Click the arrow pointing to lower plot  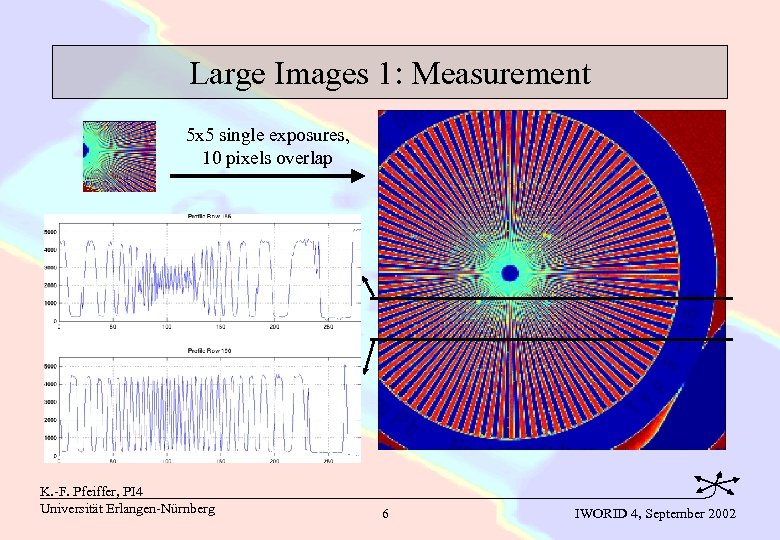point(369,357)
